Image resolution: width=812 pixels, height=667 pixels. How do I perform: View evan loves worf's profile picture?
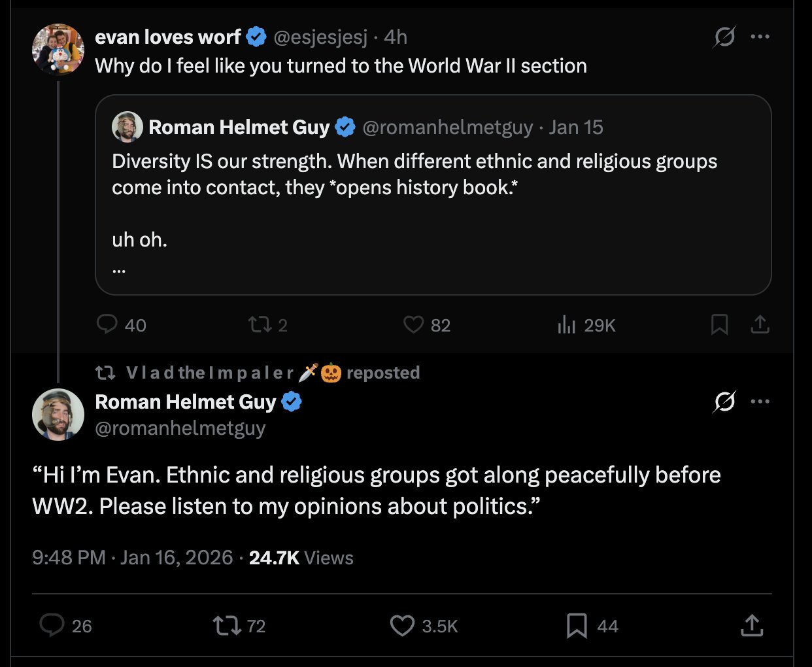pyautogui.click(x=58, y=50)
